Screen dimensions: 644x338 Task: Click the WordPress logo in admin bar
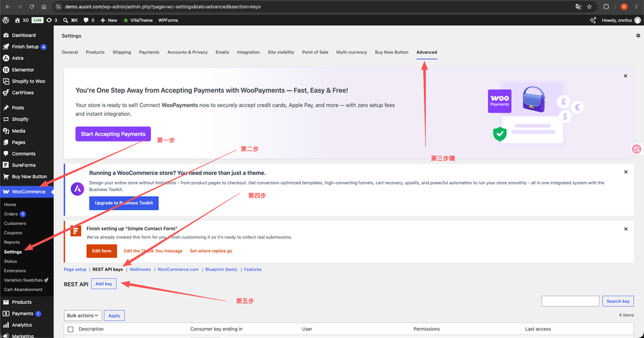coord(6,20)
